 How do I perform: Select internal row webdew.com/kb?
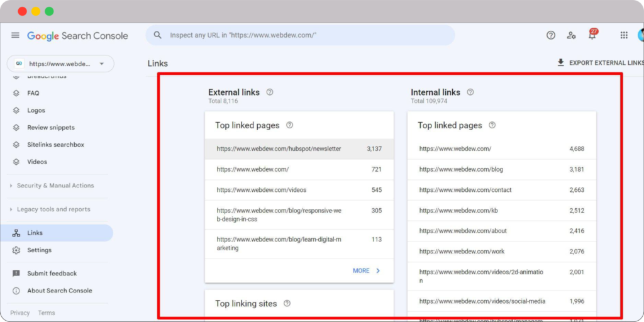501,211
